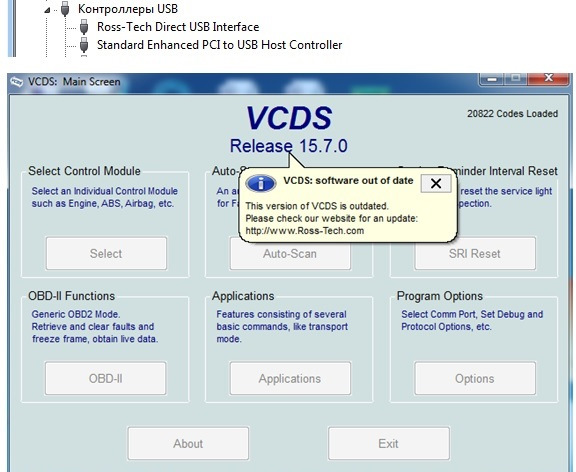Viewport: 576px width, 472px height.
Task: Minimize the VCDS Main Screen window
Action: coord(492,79)
